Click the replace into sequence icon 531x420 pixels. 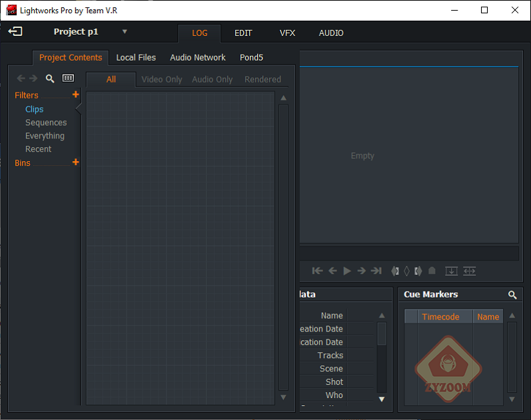469,271
